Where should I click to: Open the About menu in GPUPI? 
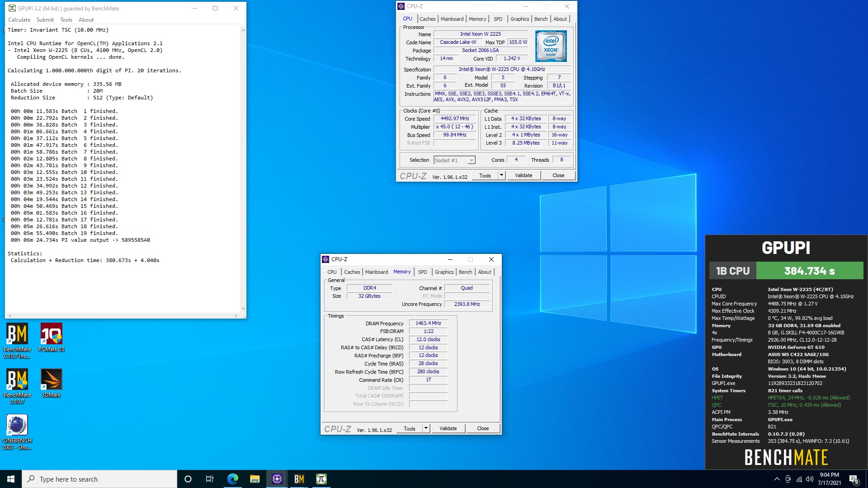click(86, 20)
